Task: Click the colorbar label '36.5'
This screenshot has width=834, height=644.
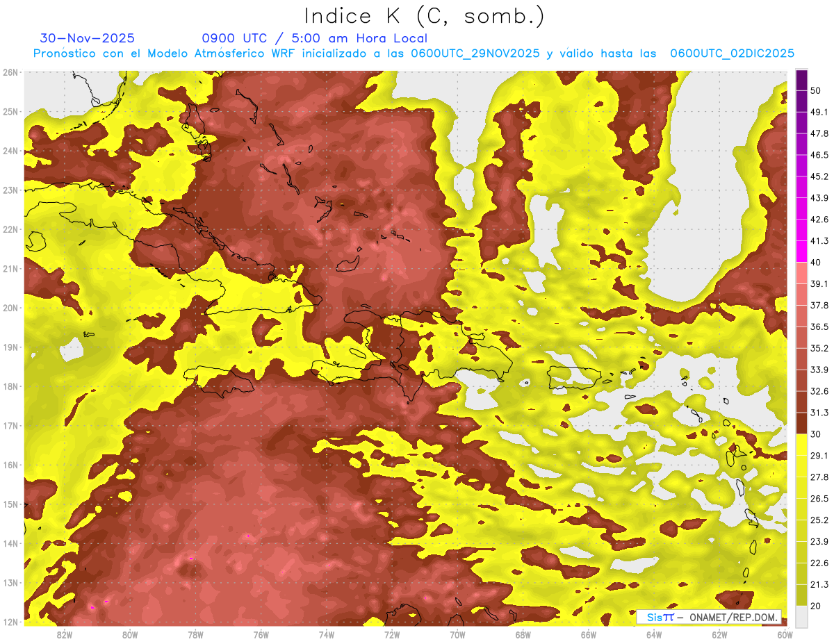Action: (x=819, y=327)
